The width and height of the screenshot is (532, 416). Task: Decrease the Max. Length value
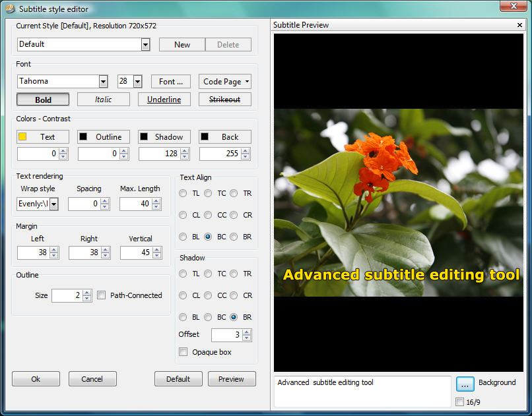coord(156,206)
